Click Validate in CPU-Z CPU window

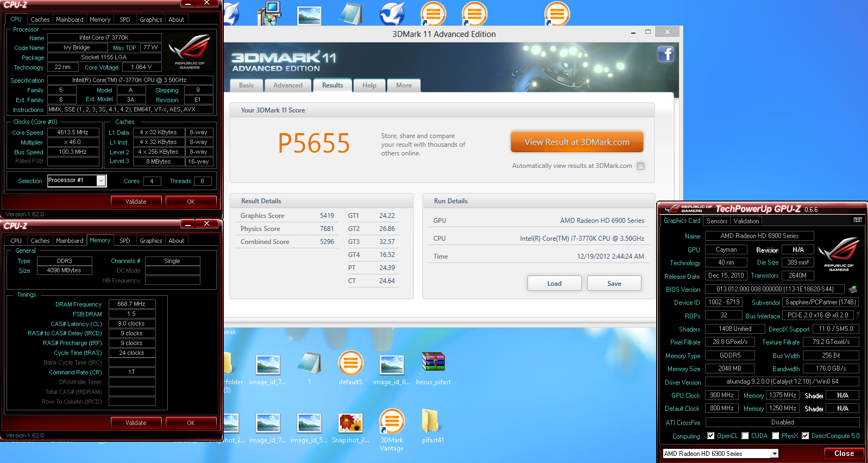[136, 202]
